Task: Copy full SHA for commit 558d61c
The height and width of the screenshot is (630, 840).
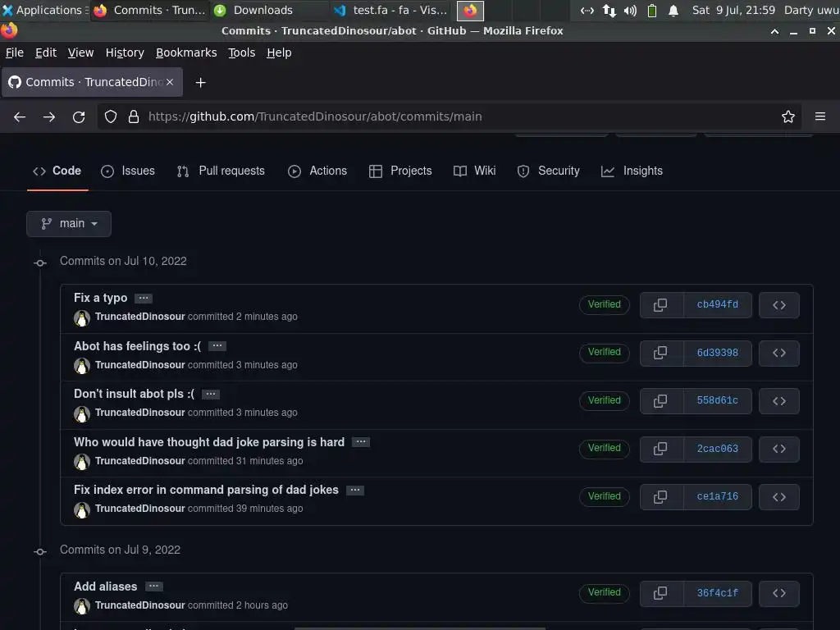Action: tap(661, 400)
